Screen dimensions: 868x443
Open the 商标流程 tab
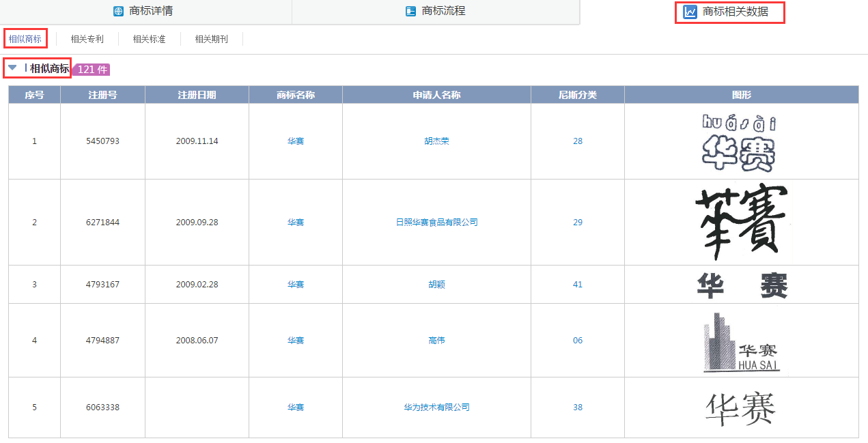coord(443,12)
